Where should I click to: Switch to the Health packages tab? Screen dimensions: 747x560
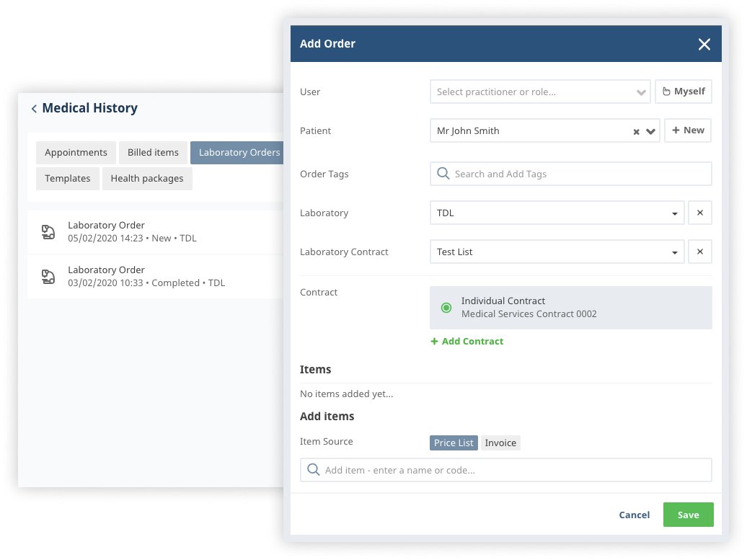147,179
